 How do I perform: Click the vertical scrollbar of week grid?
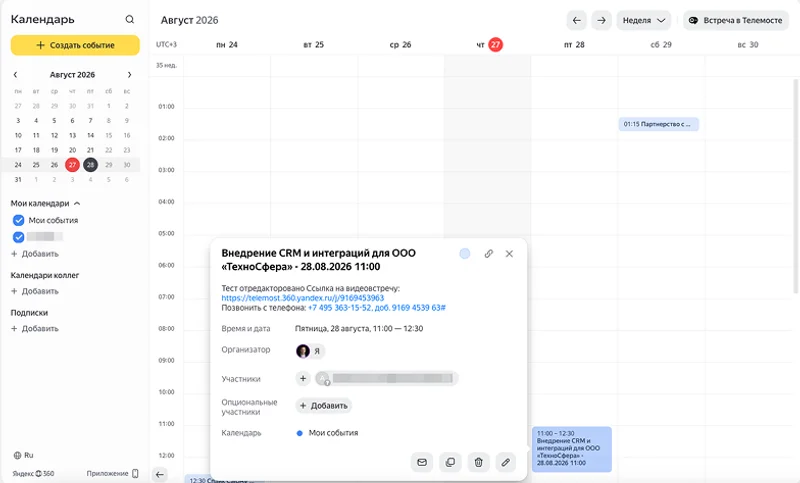pos(796,186)
